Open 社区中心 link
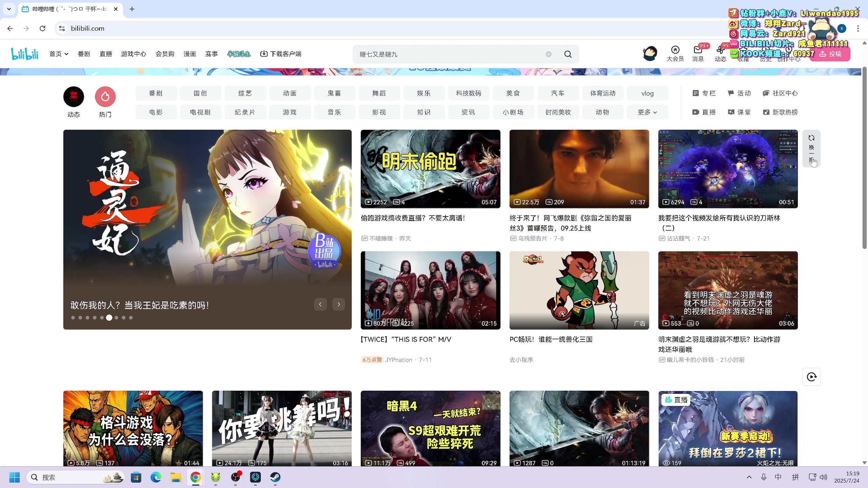The height and width of the screenshot is (488, 868). click(x=780, y=93)
